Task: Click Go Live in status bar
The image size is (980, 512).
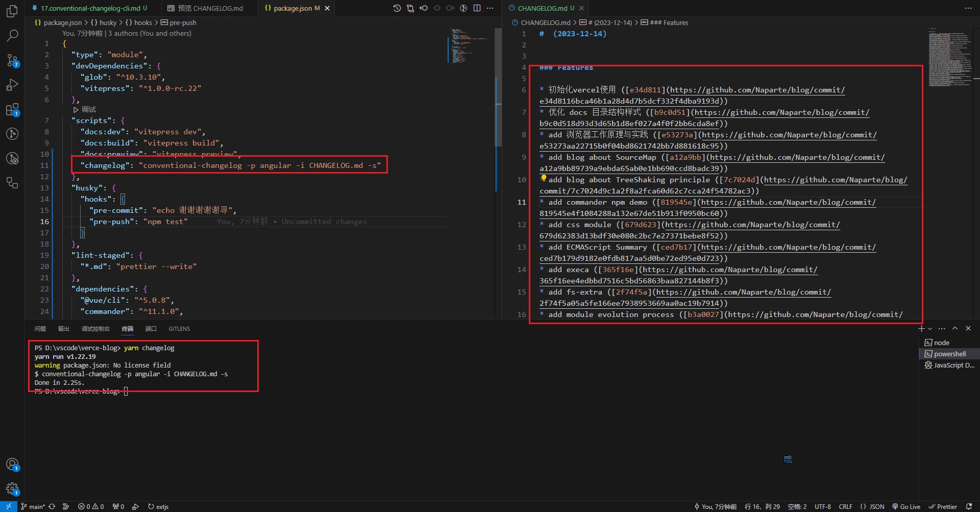Action: coord(906,506)
